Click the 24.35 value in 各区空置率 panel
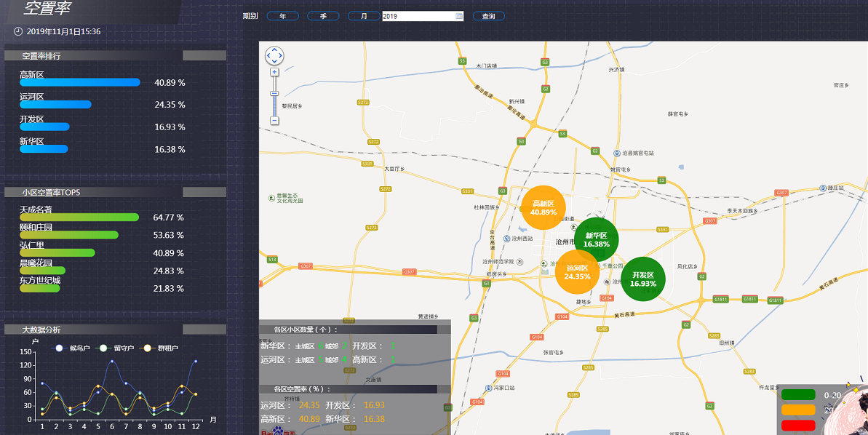868x435 pixels. coord(309,406)
